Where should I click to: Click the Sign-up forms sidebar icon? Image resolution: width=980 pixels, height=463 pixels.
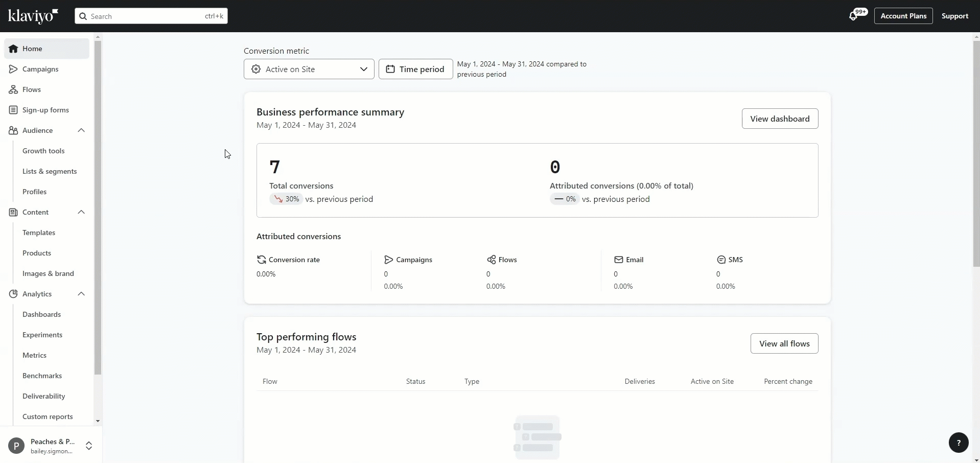(13, 110)
